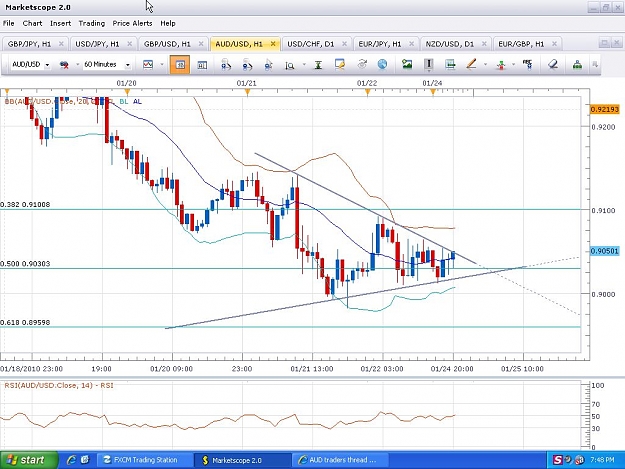This screenshot has height=469, width=625.
Task: Toggle the highlighted orange chart mode button
Action: (x=180, y=65)
